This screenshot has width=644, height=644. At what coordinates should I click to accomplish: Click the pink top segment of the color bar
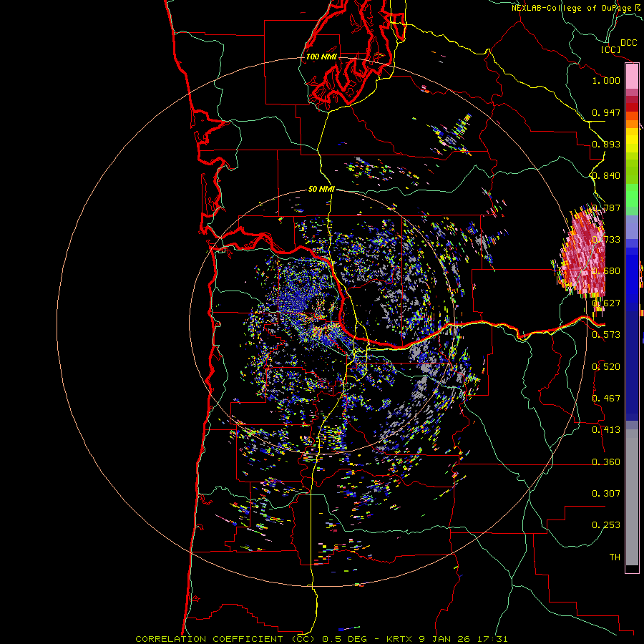632,77
